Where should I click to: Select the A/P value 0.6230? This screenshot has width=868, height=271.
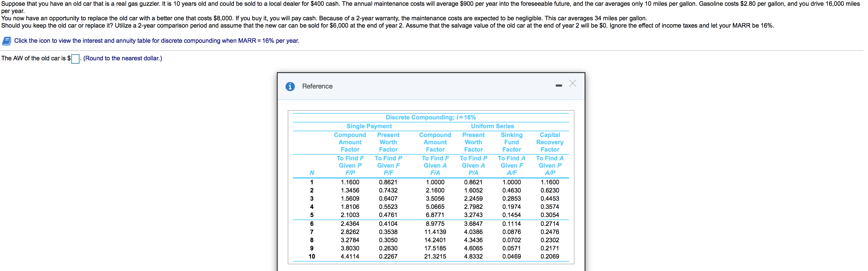(550, 191)
